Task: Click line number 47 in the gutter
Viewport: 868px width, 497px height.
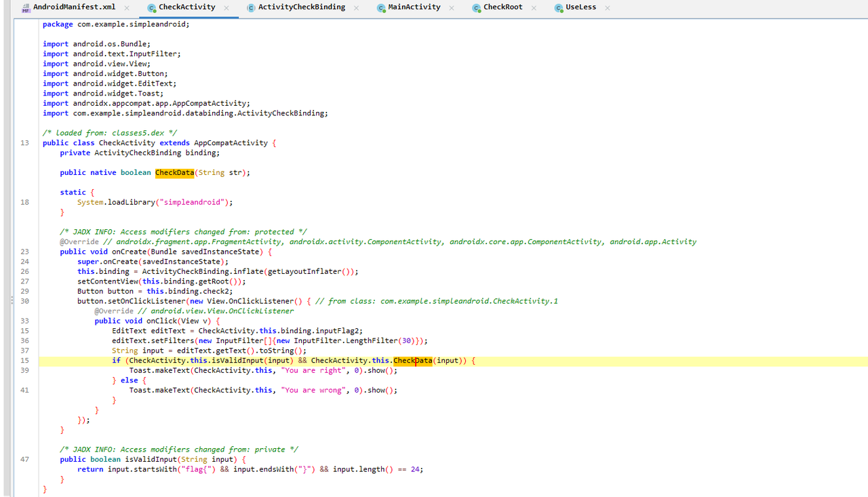Action: (24, 459)
